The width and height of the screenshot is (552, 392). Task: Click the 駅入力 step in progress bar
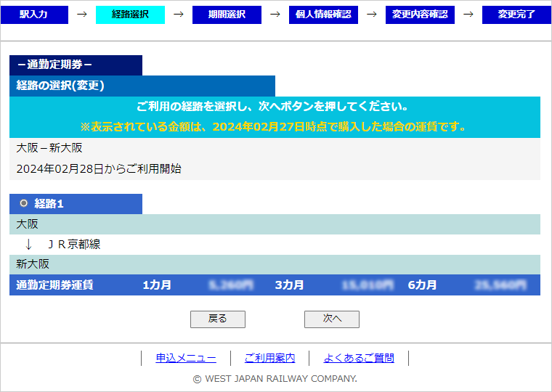pos(34,15)
